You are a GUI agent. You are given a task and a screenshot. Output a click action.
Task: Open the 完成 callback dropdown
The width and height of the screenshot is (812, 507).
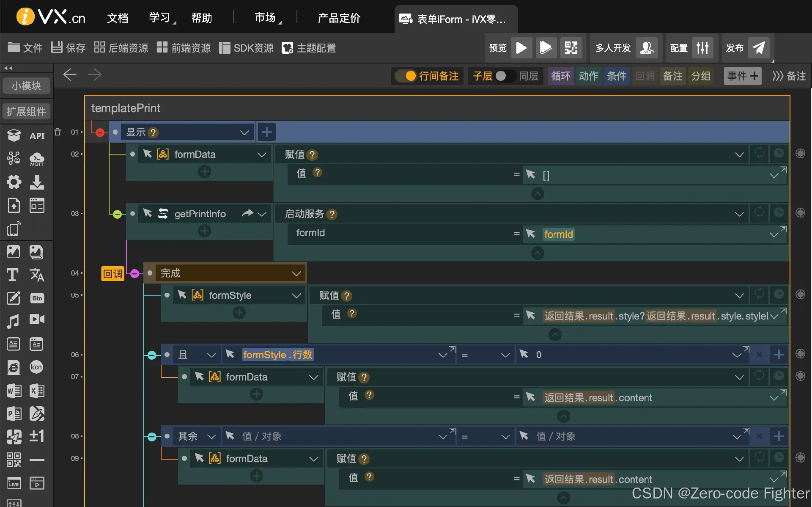click(x=296, y=273)
